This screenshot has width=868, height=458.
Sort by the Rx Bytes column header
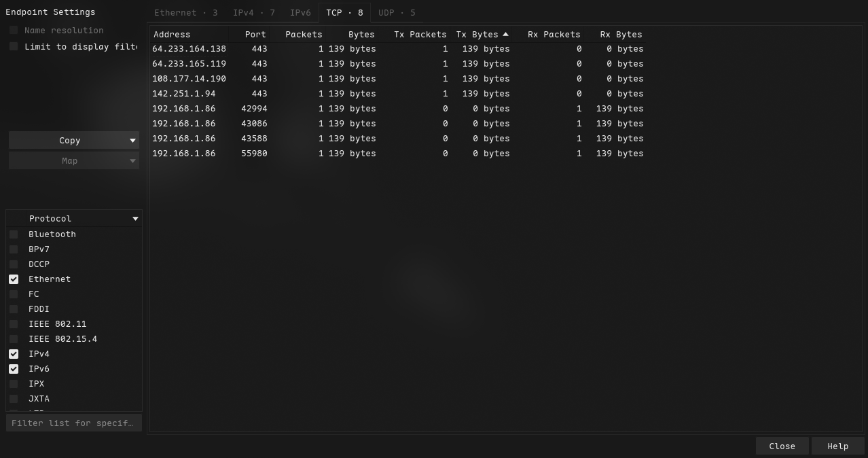coord(621,35)
